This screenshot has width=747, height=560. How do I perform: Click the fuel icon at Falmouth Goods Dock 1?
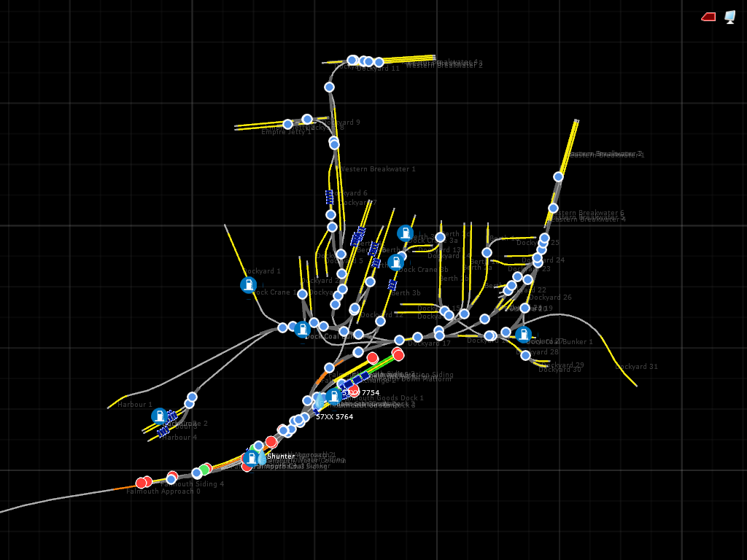(x=333, y=396)
